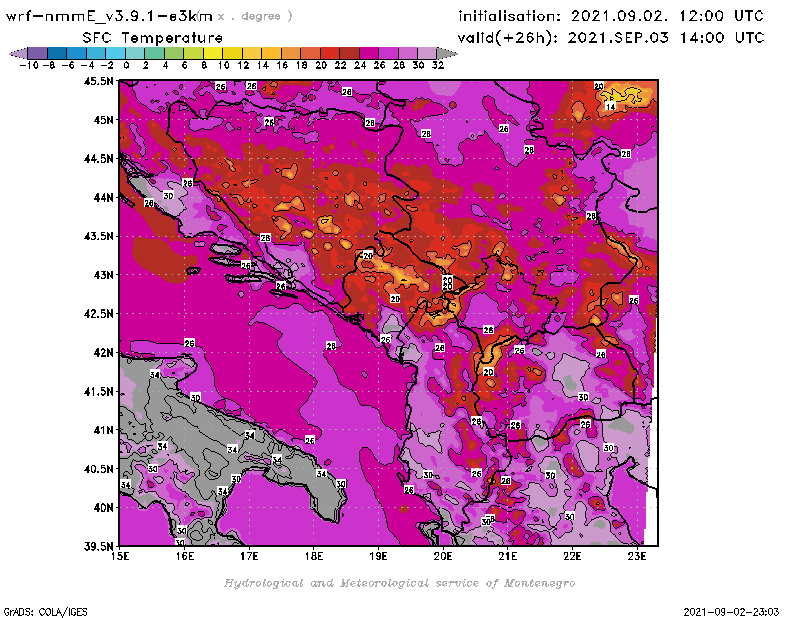Click the 42N latitude axis label

pos(103,353)
